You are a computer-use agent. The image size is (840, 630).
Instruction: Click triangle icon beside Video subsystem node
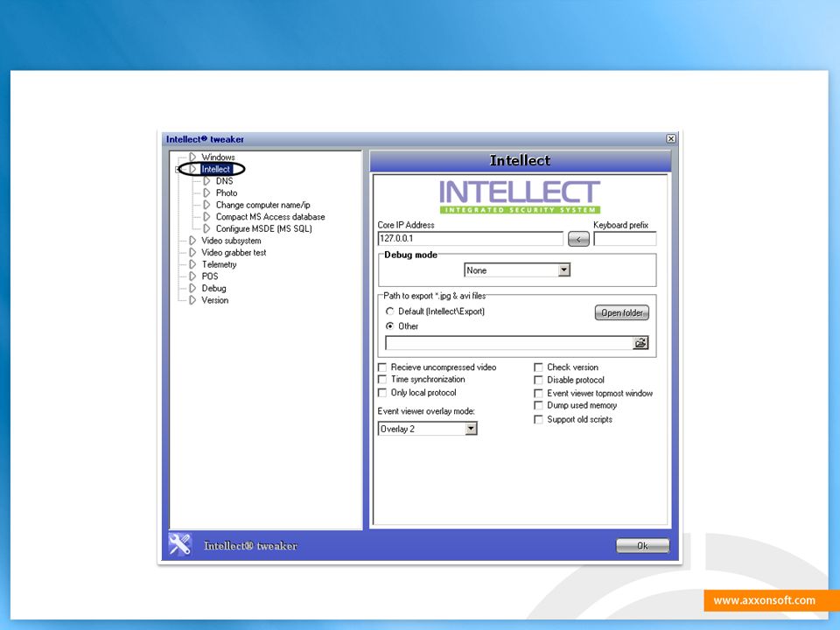click(x=192, y=241)
